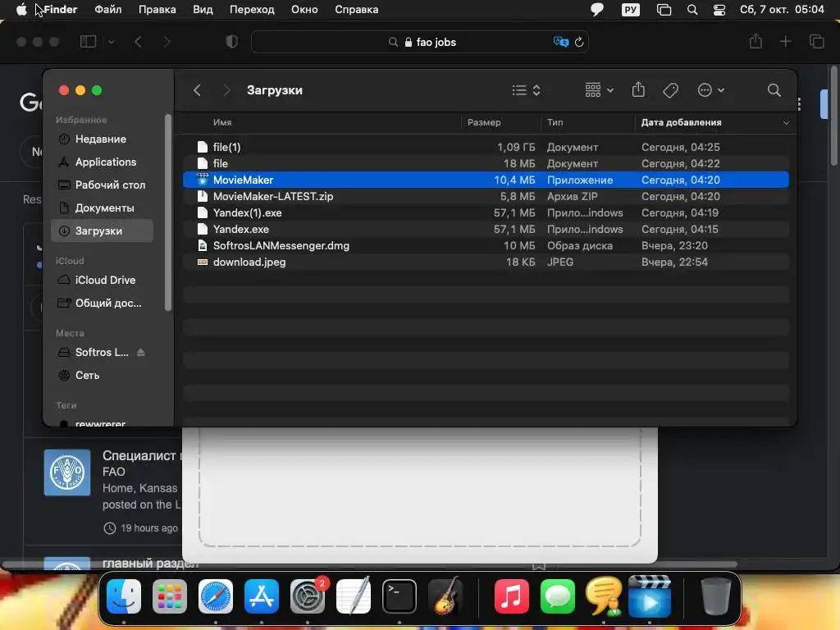
Task: Toggle sort order on Дата добавления
Action: [x=715, y=122]
